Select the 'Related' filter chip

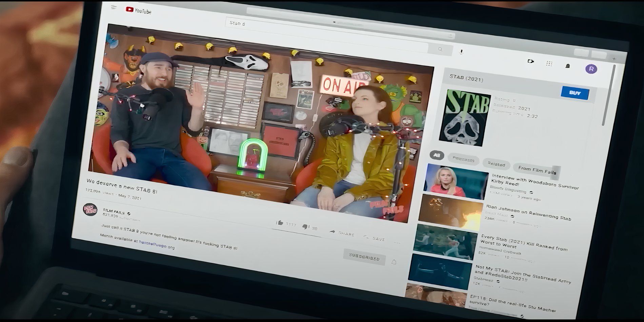[496, 164]
